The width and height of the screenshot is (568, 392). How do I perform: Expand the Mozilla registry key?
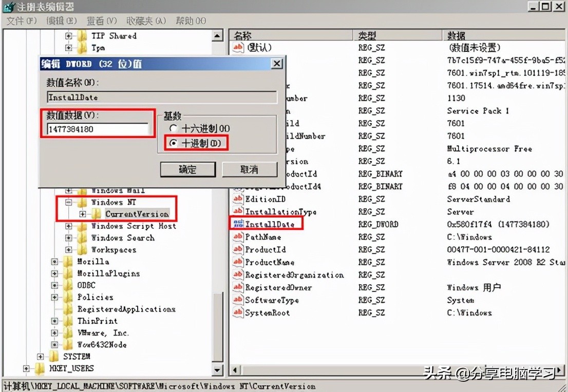point(55,262)
